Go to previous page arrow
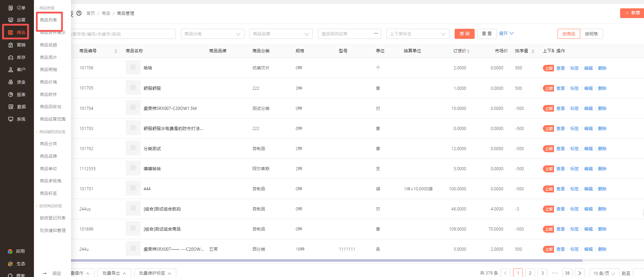The height and width of the screenshot is (277, 644). pos(506,273)
